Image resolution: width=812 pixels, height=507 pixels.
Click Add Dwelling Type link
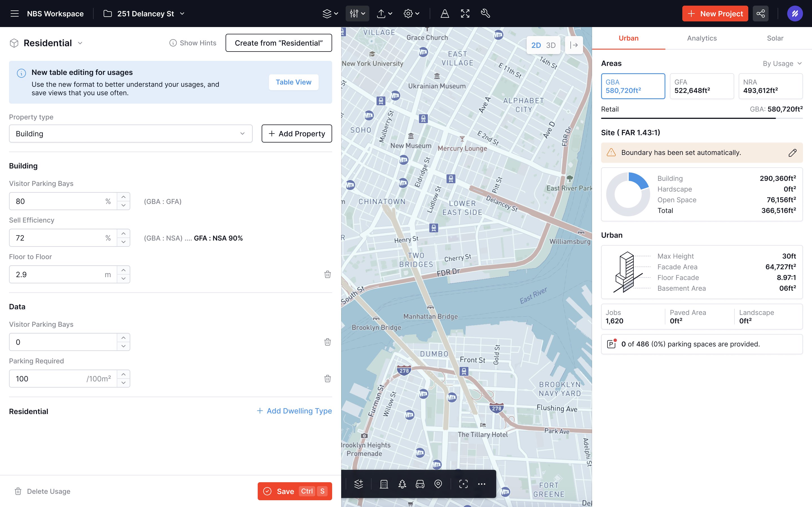click(294, 411)
